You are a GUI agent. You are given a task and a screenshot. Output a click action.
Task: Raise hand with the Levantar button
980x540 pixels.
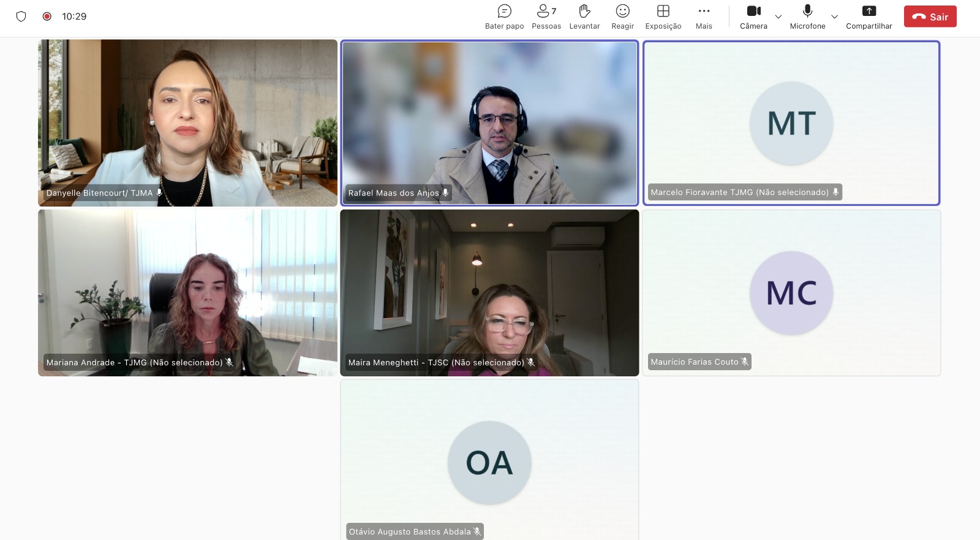pyautogui.click(x=584, y=17)
